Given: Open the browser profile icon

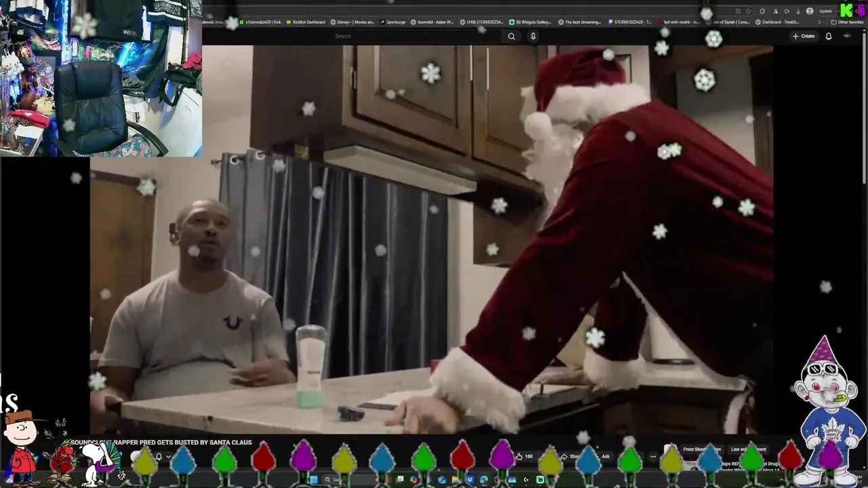Looking at the screenshot, I should 810,12.
